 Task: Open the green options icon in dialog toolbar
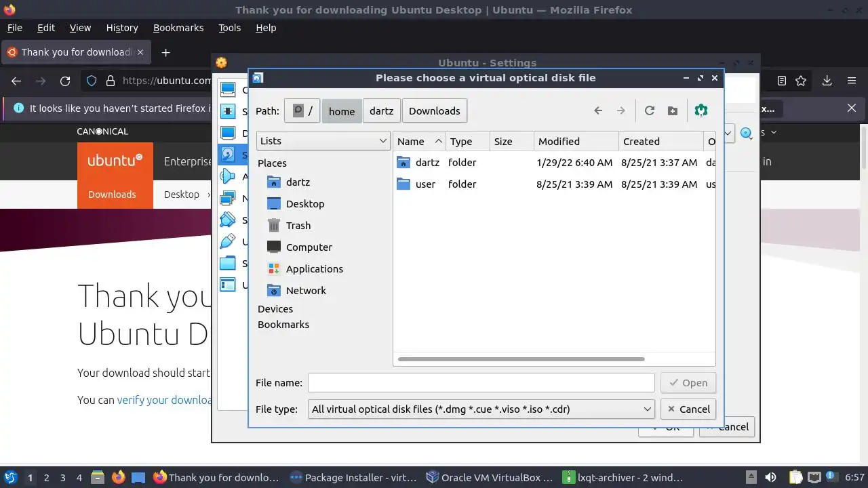click(x=701, y=110)
